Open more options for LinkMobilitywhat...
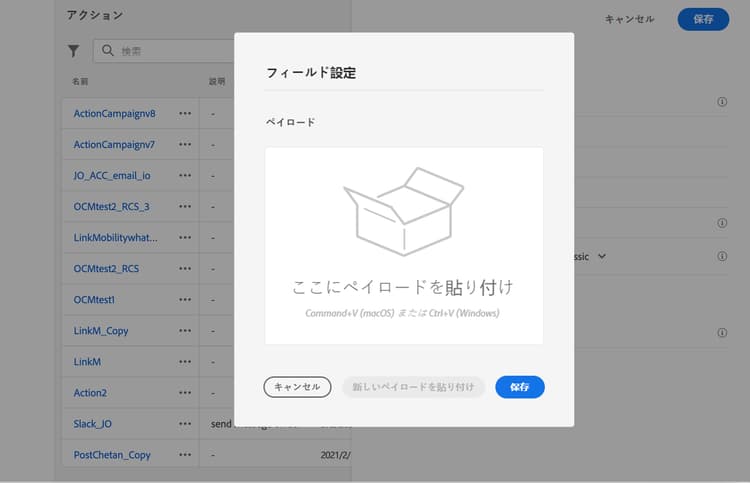 pyautogui.click(x=185, y=238)
